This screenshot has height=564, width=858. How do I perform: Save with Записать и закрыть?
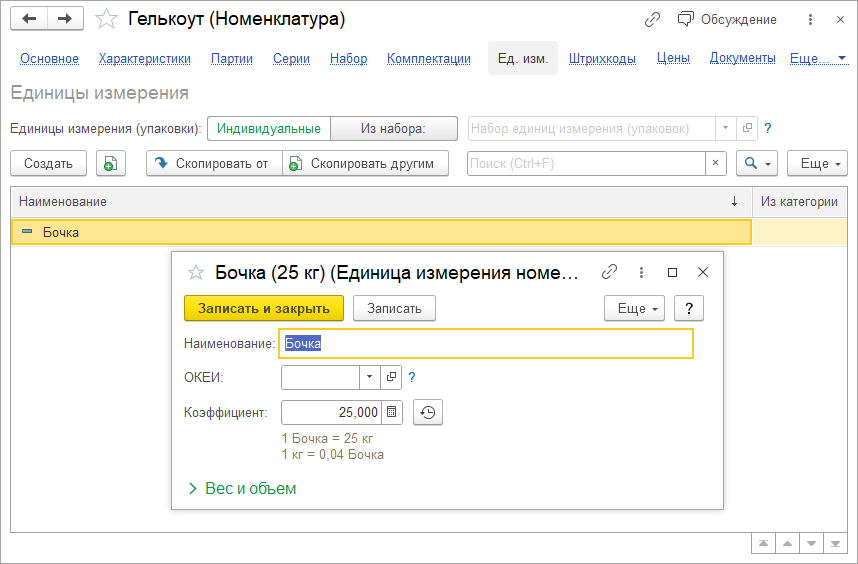pyautogui.click(x=264, y=308)
